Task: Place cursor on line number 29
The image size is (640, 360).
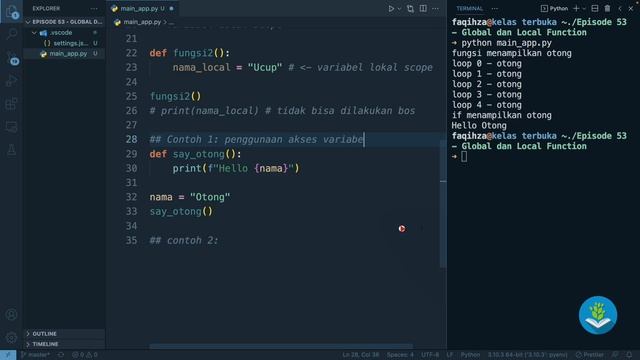Action: click(x=131, y=154)
